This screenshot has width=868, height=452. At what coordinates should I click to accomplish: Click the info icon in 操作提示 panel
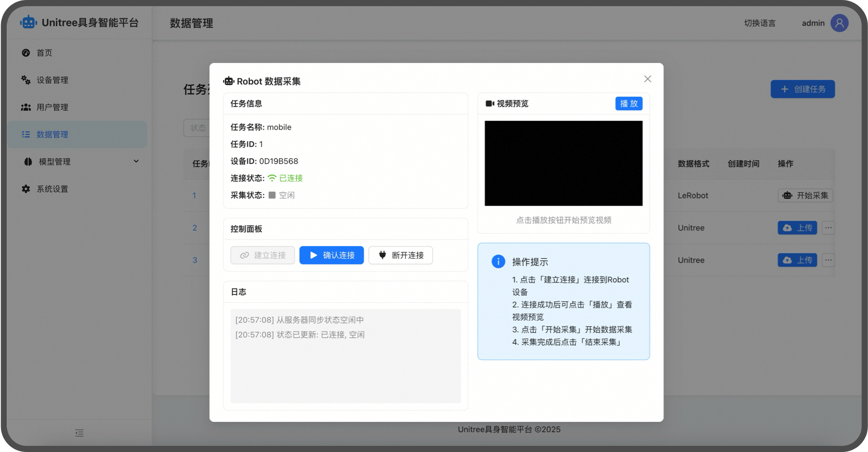click(498, 261)
